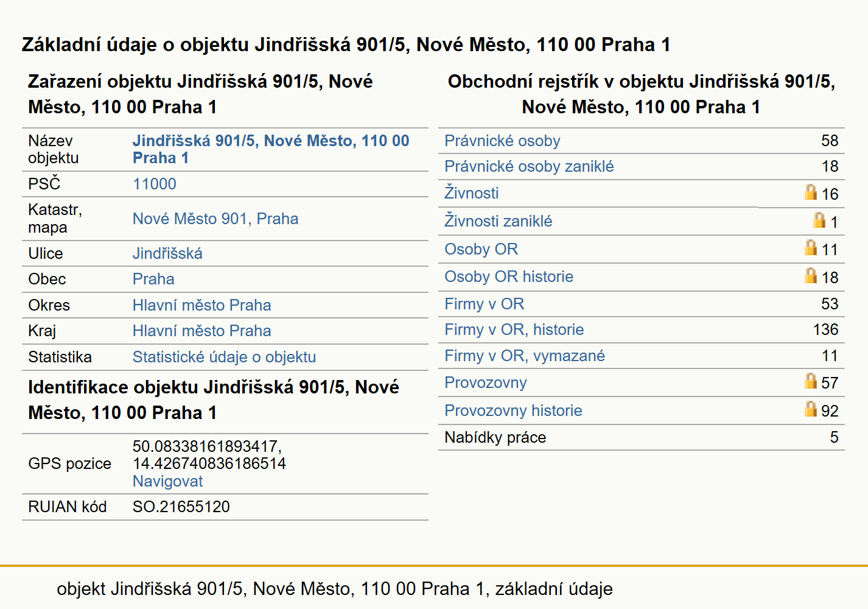Click Hlavní město Praha in Okres row
868x609 pixels.
pos(201,305)
